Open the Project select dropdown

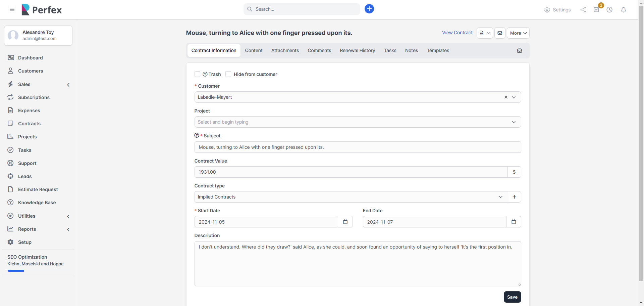(514, 122)
